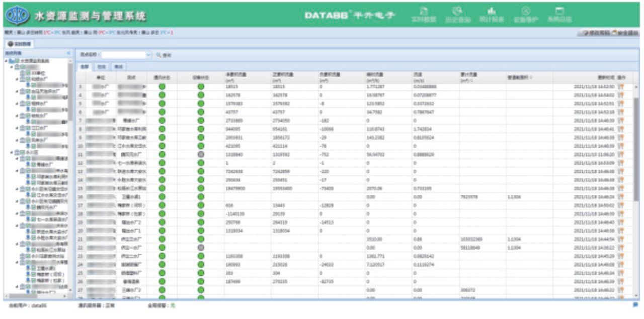Collapse the left station list panel
Image resolution: width=644 pixels, height=319 pixels.
[x=68, y=52]
